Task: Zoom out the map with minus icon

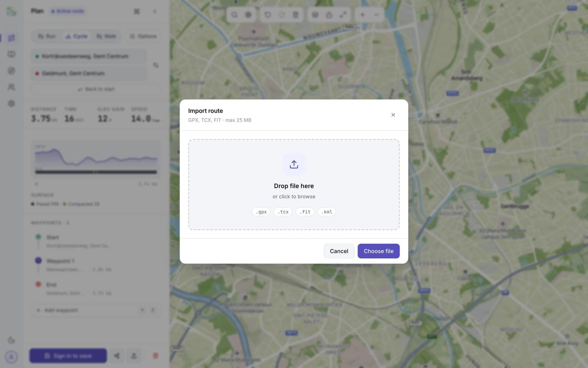Action: tap(376, 15)
